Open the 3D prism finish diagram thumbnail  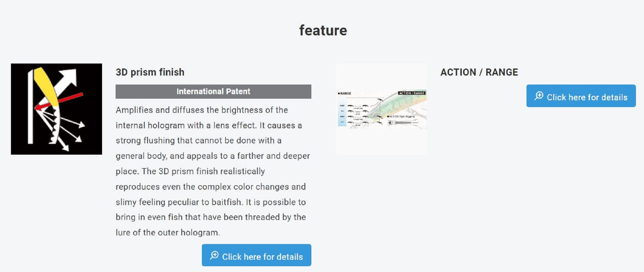[x=56, y=109]
